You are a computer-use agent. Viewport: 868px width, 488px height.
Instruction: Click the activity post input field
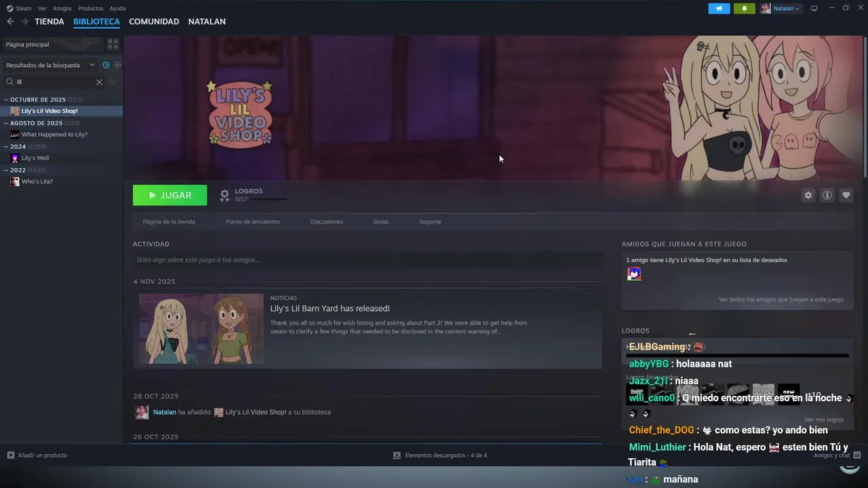click(368, 260)
